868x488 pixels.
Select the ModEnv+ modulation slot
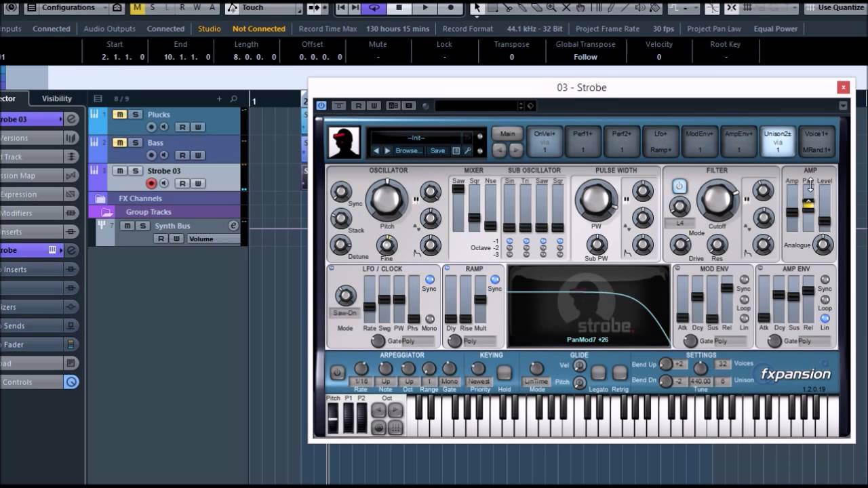click(x=699, y=141)
